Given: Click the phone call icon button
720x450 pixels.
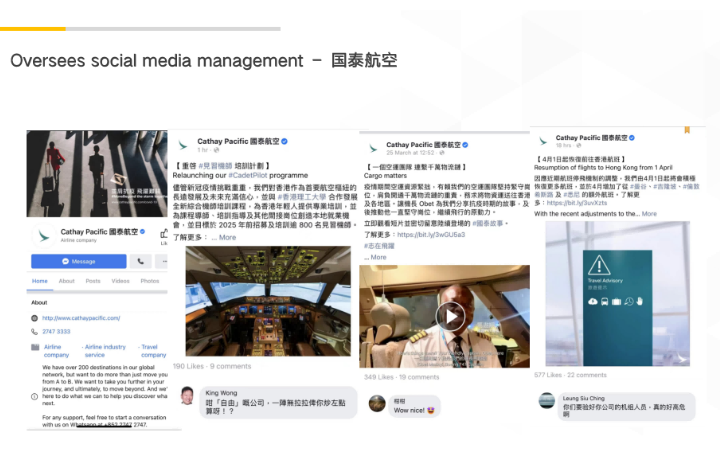Looking at the screenshot, I should click(141, 261).
